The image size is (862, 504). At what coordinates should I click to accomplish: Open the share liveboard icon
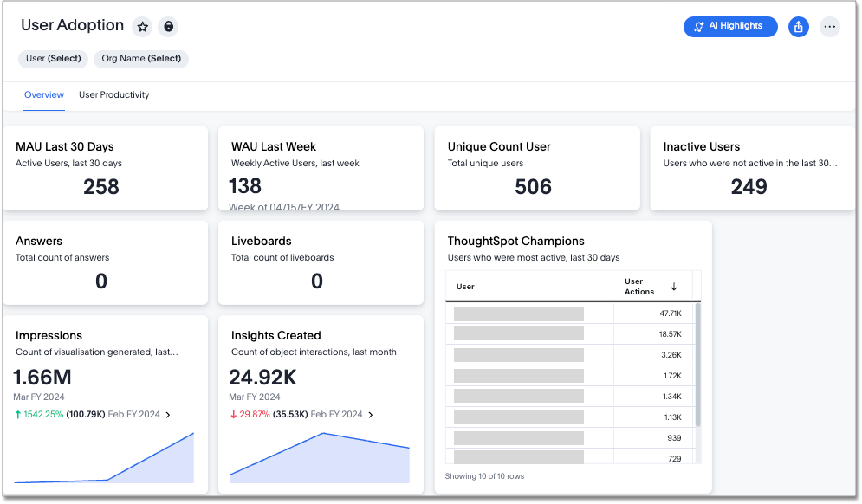(798, 27)
